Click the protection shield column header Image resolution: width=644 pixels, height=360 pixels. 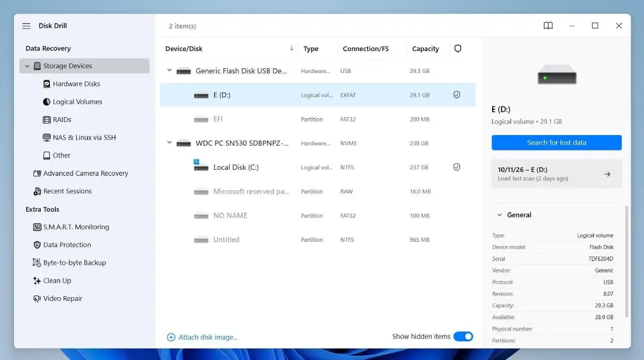458,48
